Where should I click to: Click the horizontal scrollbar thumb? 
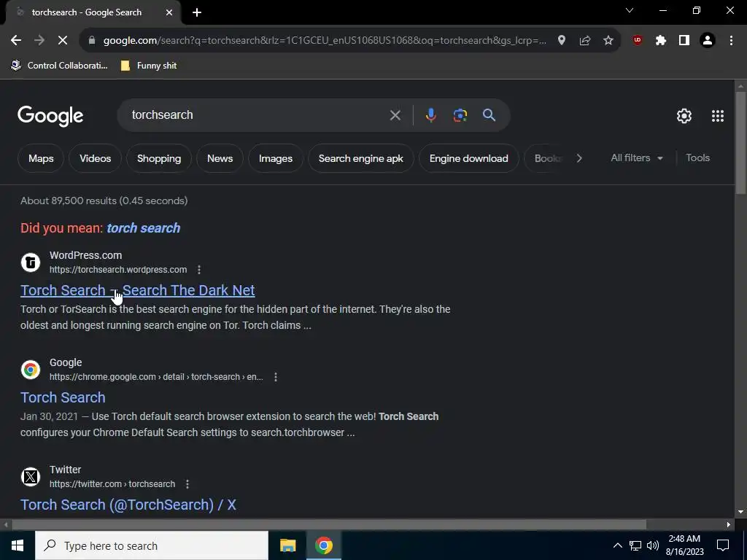[329, 525]
